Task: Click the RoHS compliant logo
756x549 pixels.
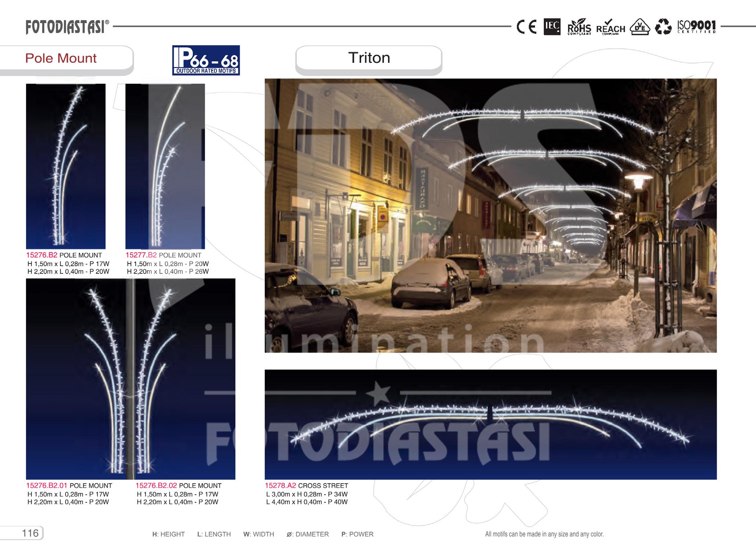Action: coord(579,28)
